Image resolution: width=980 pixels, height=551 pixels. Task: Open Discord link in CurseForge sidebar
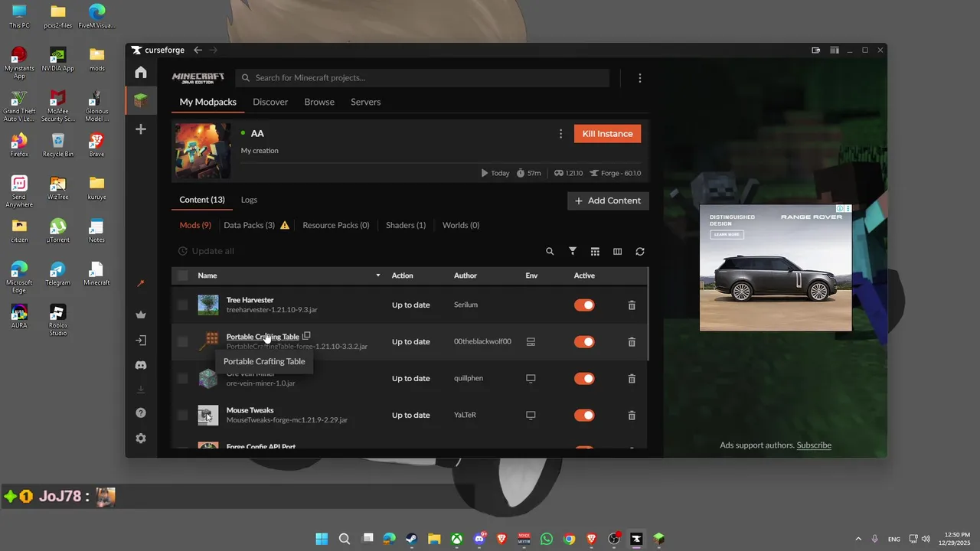pyautogui.click(x=141, y=366)
